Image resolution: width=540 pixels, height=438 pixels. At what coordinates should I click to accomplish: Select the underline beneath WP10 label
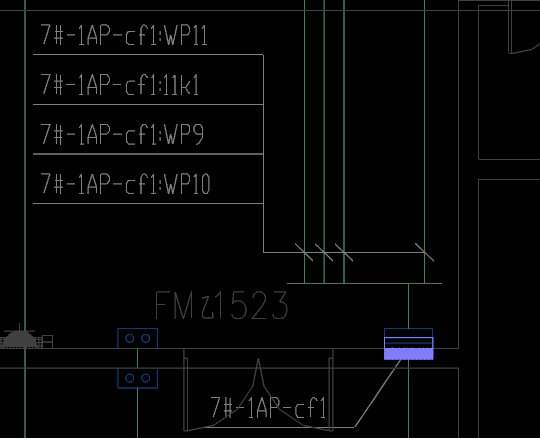click(148, 204)
